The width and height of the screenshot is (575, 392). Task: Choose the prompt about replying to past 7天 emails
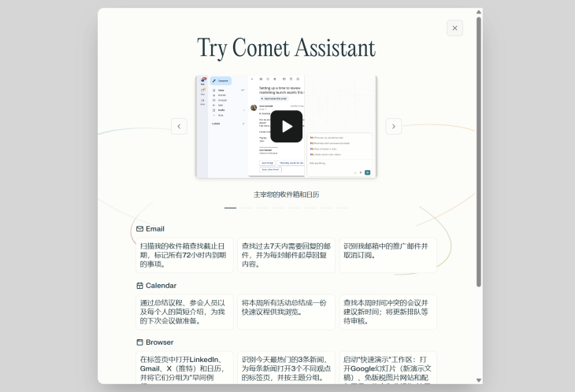(286, 255)
